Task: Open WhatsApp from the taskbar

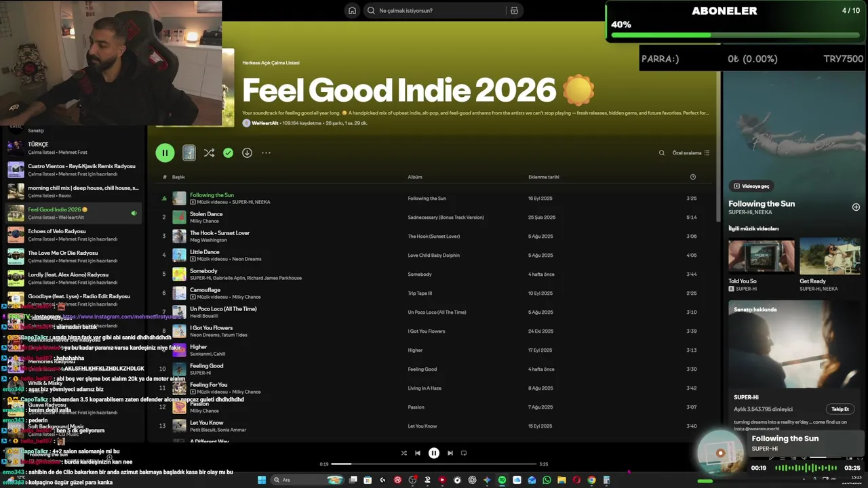Action: [x=547, y=480]
